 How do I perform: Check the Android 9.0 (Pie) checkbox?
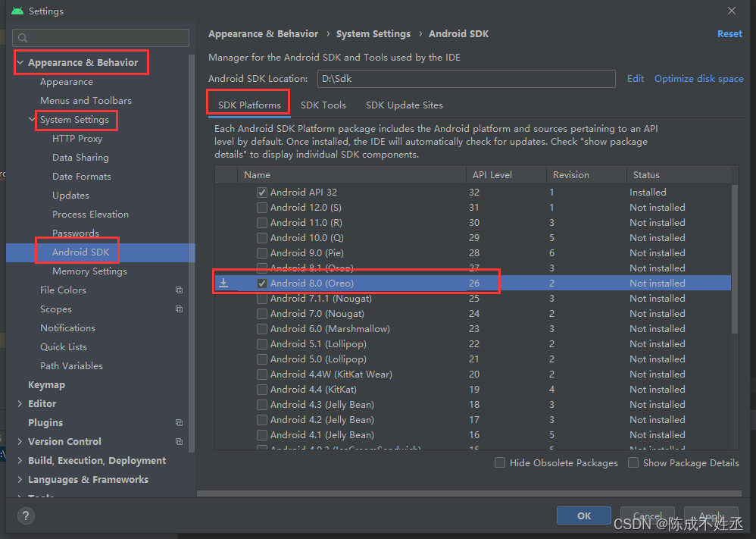[262, 253]
